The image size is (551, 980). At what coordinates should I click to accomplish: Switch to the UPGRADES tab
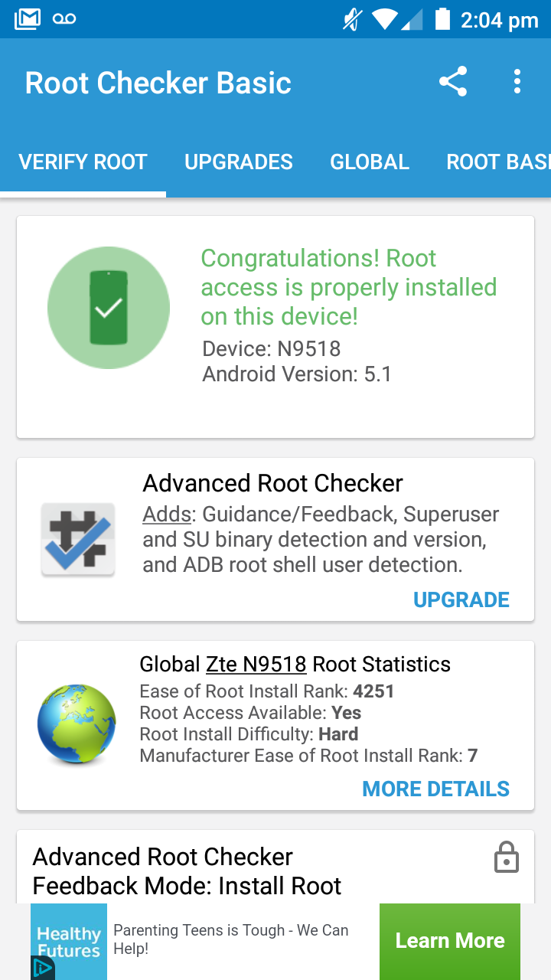pyautogui.click(x=239, y=162)
